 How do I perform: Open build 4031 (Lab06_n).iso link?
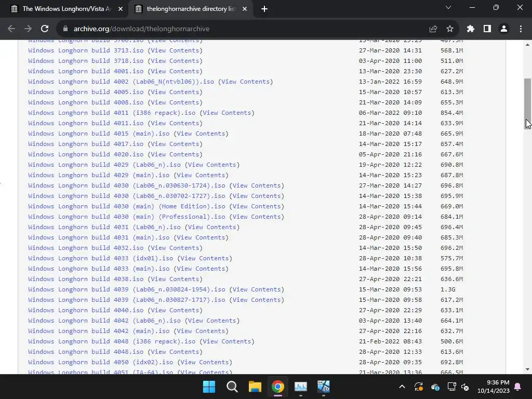tap(104, 228)
